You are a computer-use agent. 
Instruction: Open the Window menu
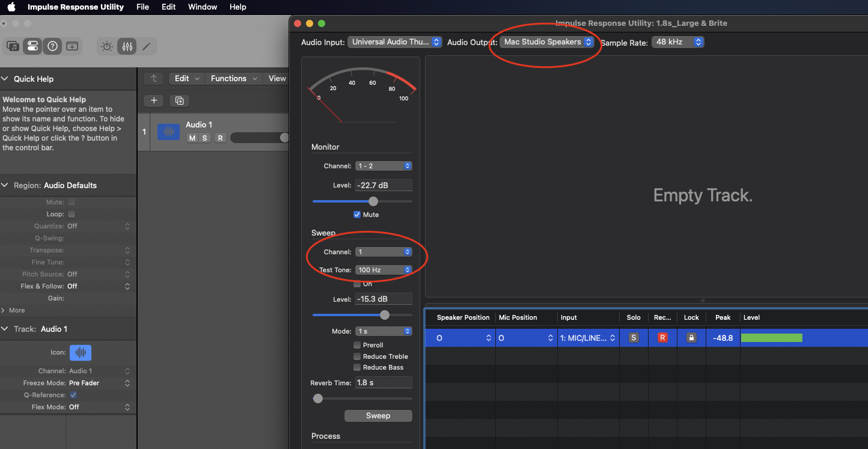(203, 7)
